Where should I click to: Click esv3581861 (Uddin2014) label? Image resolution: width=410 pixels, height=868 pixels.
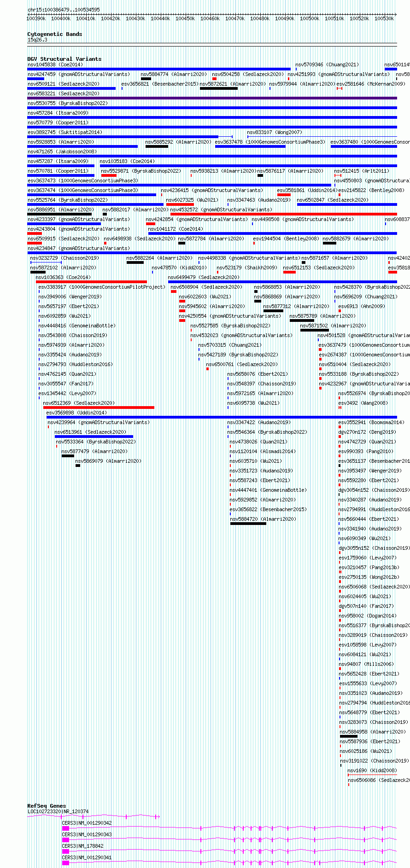(306, 190)
